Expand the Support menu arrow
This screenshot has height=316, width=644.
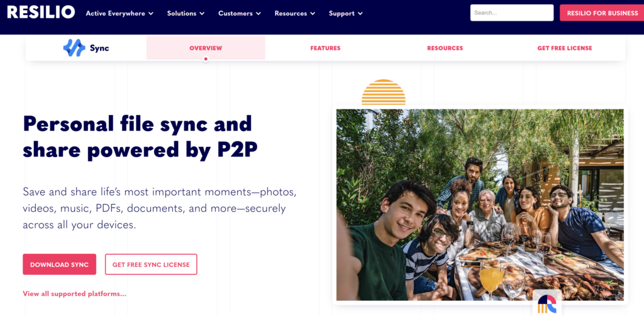point(360,14)
